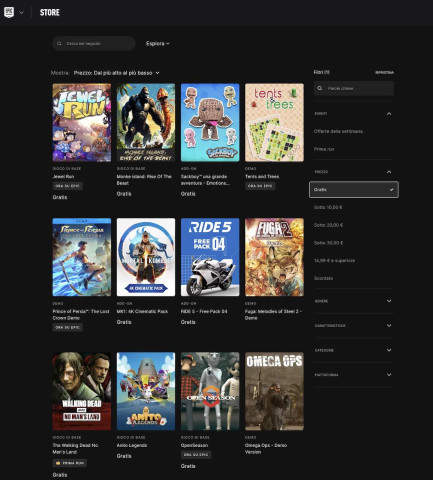
Task: Click the Epic Games logo icon
Action: 9,12
